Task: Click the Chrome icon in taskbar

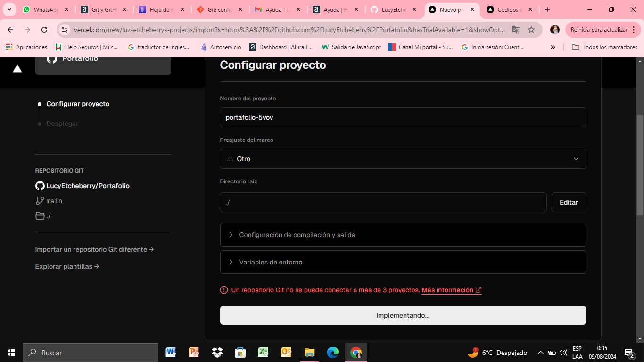Action: click(x=356, y=352)
